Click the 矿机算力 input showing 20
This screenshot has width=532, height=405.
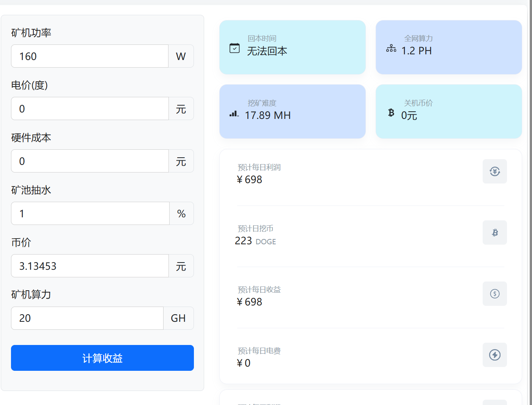(87, 318)
